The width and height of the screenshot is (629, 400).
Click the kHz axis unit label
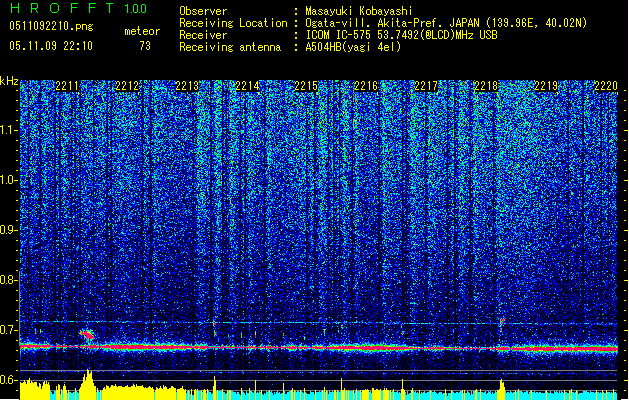coord(9,81)
